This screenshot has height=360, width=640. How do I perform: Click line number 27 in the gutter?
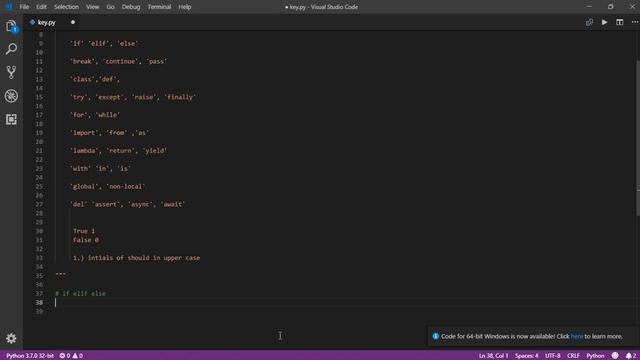pos(39,204)
